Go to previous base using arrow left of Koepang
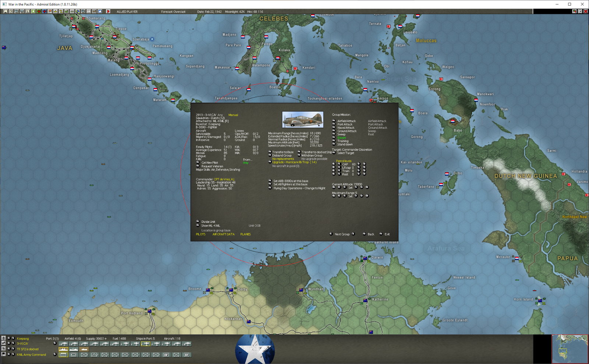 click(9, 338)
